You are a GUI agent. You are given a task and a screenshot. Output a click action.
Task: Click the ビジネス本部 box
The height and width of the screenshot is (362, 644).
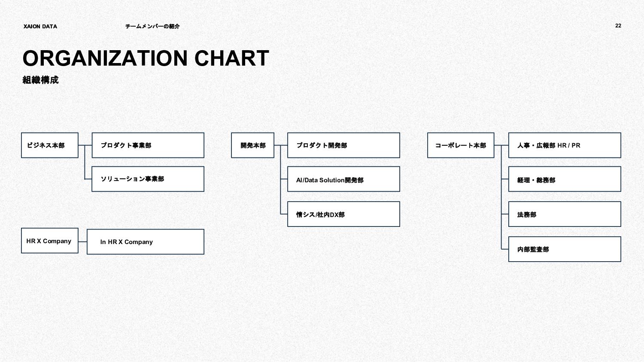coord(49,145)
